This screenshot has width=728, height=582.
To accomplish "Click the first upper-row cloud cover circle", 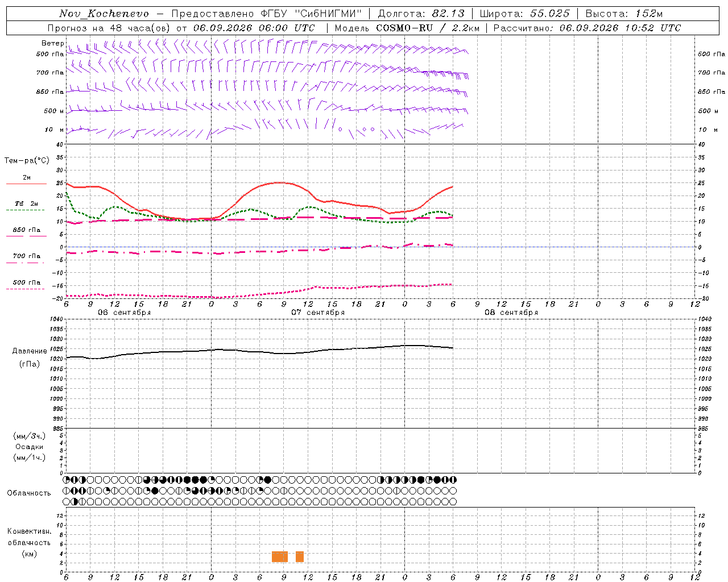I will 67,480.
